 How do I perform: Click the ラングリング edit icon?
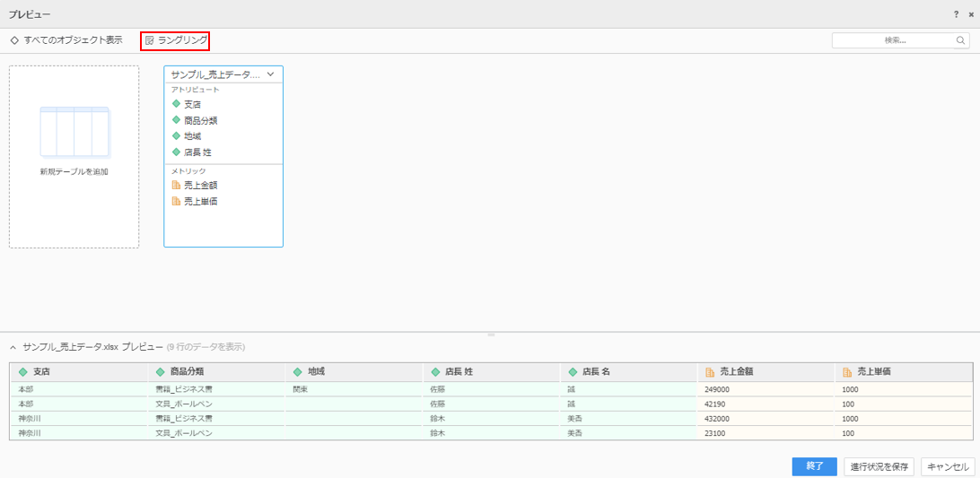(149, 40)
